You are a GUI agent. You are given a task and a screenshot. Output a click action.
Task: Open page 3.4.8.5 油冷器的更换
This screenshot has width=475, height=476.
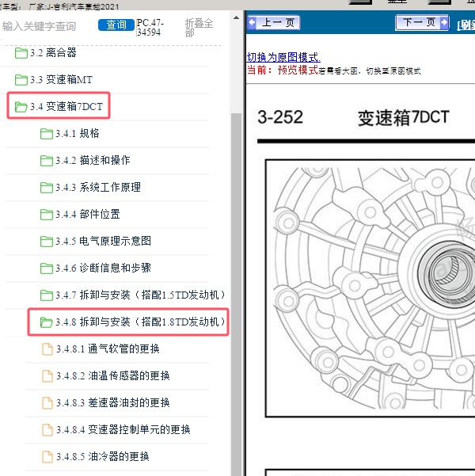tap(103, 456)
